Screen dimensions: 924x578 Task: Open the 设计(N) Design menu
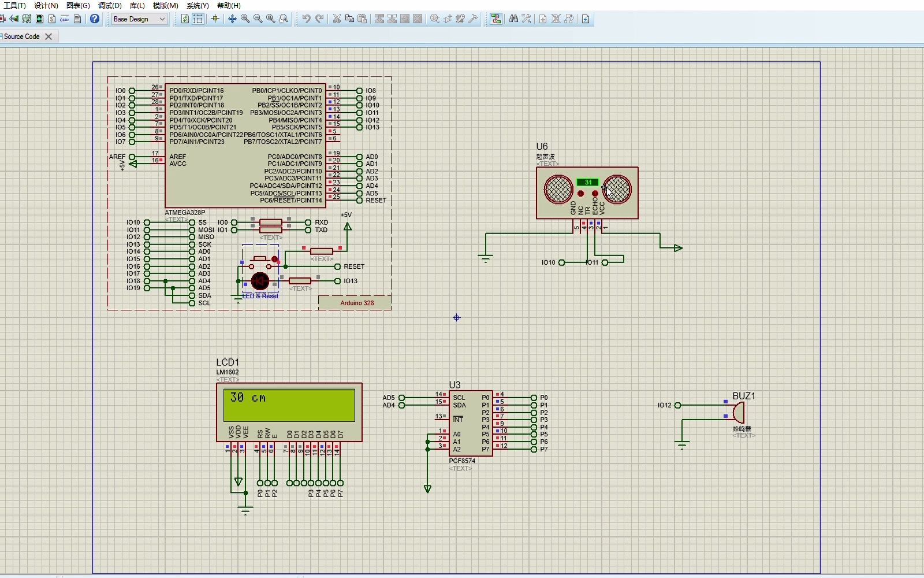[x=46, y=5]
